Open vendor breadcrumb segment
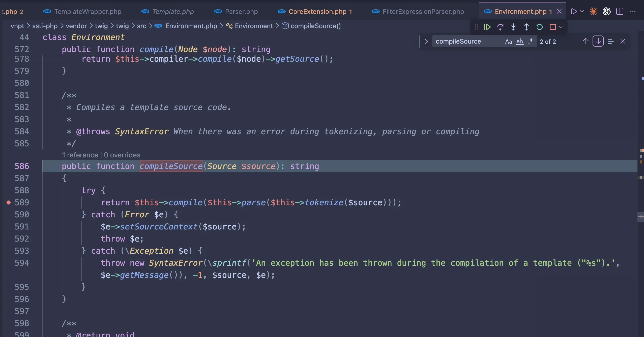 coord(76,26)
